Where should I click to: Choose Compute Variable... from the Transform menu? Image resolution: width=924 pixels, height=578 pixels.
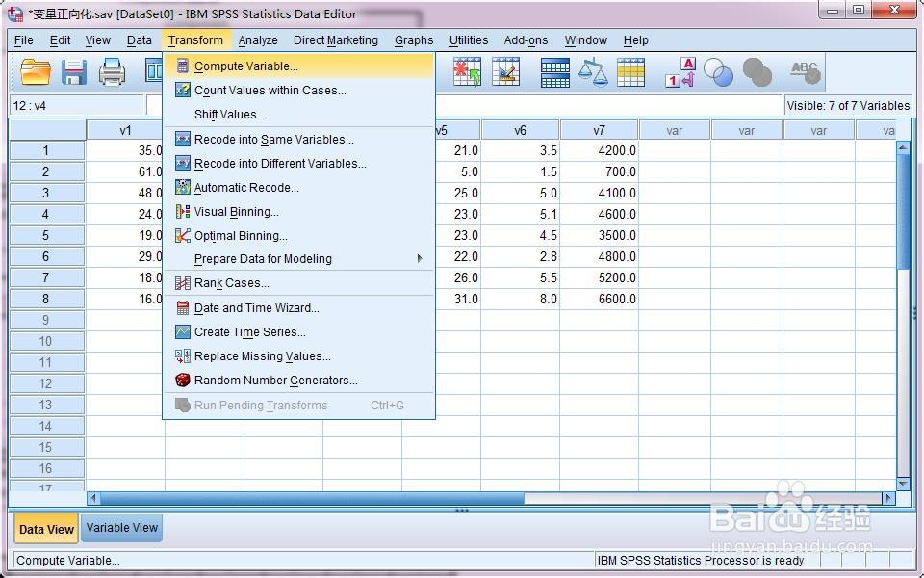click(298, 66)
